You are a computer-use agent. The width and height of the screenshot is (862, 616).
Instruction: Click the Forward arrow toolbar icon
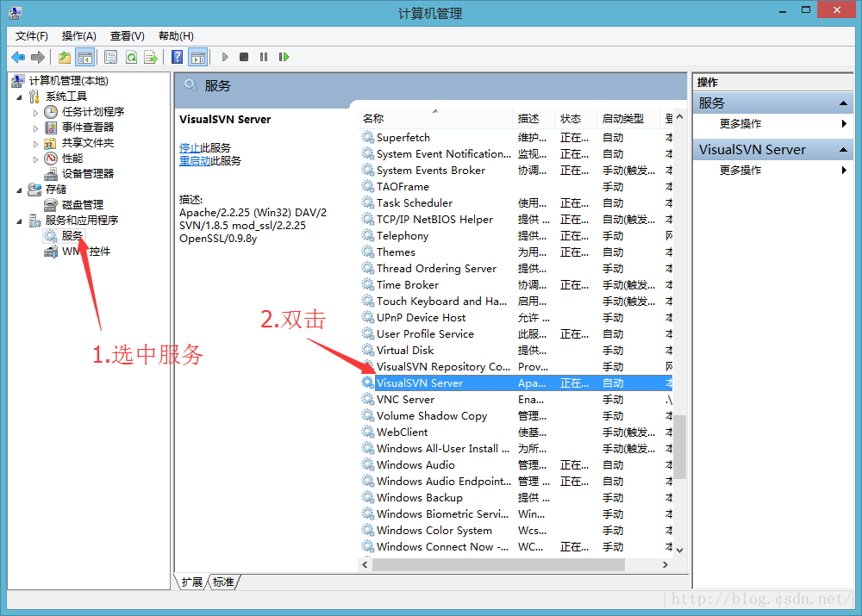38,57
